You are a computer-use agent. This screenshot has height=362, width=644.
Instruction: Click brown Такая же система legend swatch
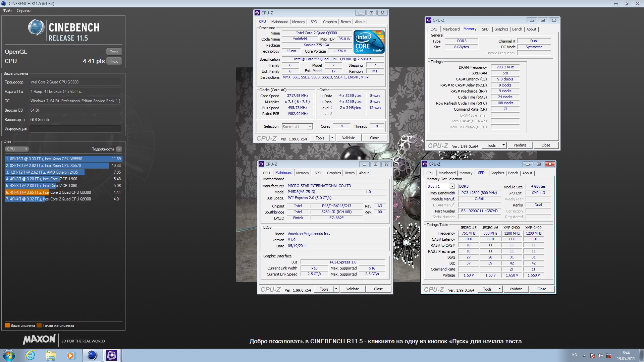(x=39, y=325)
